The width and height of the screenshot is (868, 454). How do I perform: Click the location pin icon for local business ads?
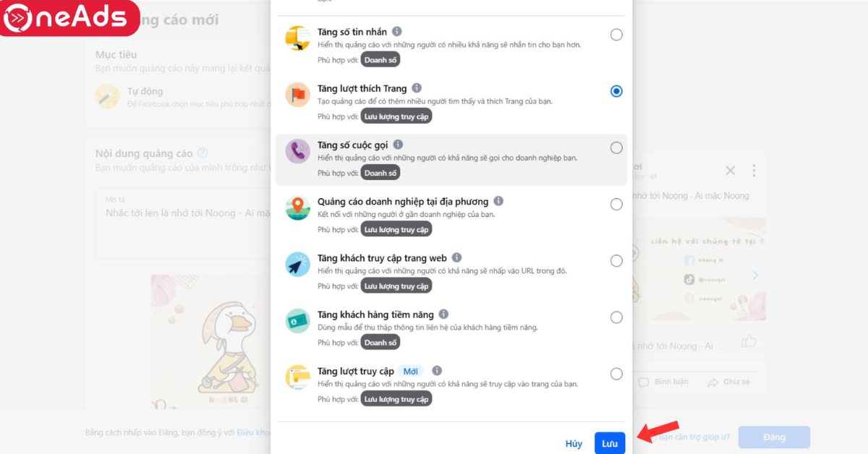point(297,207)
